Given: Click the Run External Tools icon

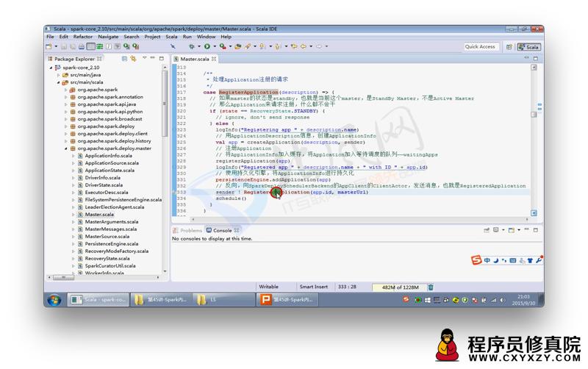Looking at the screenshot, I should click(223, 46).
